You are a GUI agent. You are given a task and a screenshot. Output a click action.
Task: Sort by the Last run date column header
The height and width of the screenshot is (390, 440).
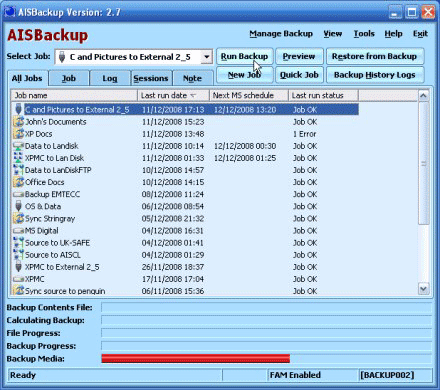[x=173, y=95]
